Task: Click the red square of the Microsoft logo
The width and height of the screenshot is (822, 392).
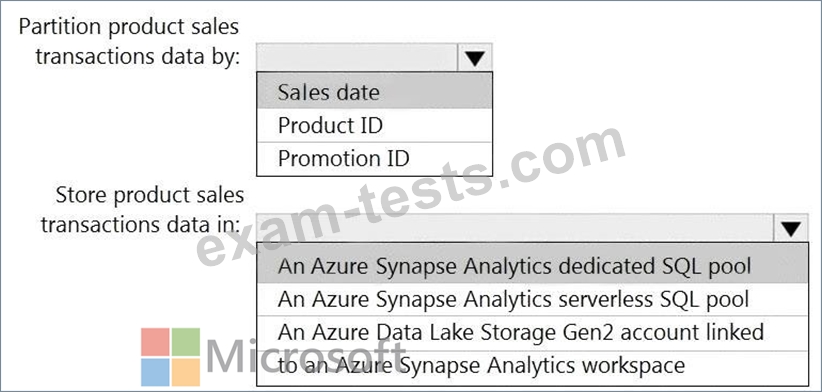Action: pos(155,342)
